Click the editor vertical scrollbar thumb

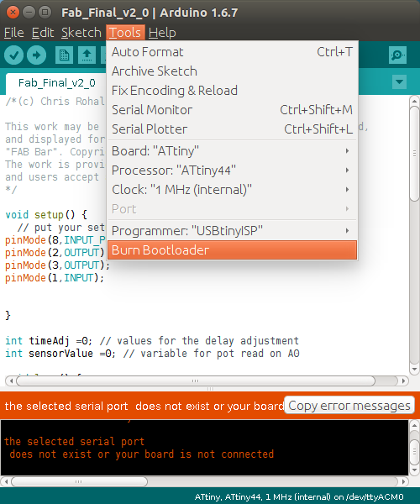pos(414,154)
